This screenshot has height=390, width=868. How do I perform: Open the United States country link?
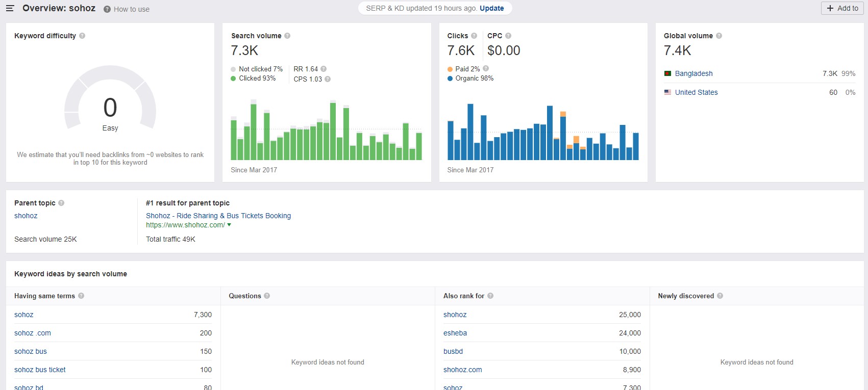[696, 92]
